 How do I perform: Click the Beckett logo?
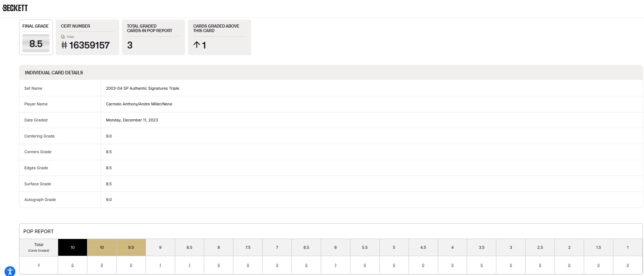[15, 8]
